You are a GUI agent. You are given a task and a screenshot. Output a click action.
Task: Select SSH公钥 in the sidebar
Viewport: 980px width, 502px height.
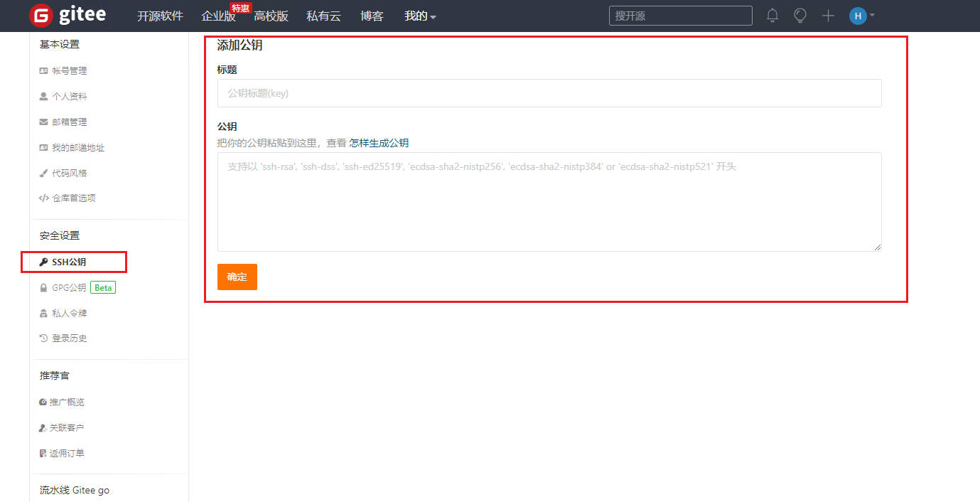(x=69, y=262)
